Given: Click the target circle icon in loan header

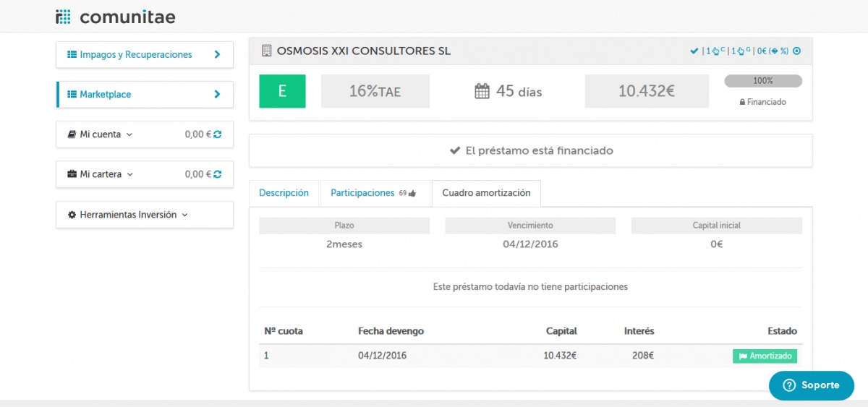Looking at the screenshot, I should pyautogui.click(x=797, y=51).
